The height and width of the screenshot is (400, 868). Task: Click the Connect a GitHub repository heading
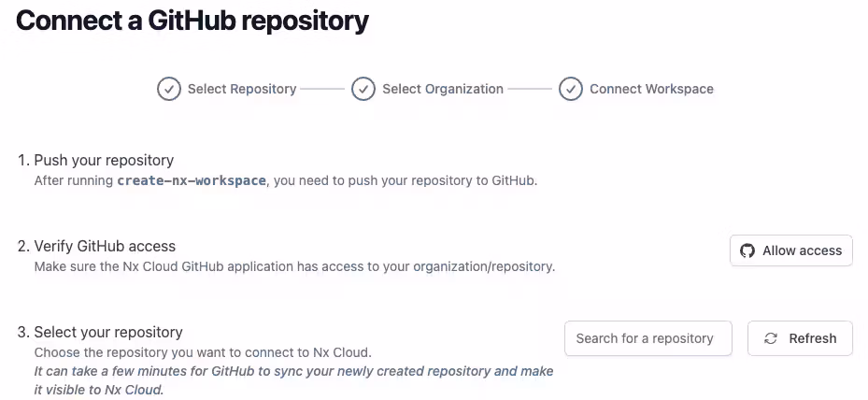coord(192,21)
